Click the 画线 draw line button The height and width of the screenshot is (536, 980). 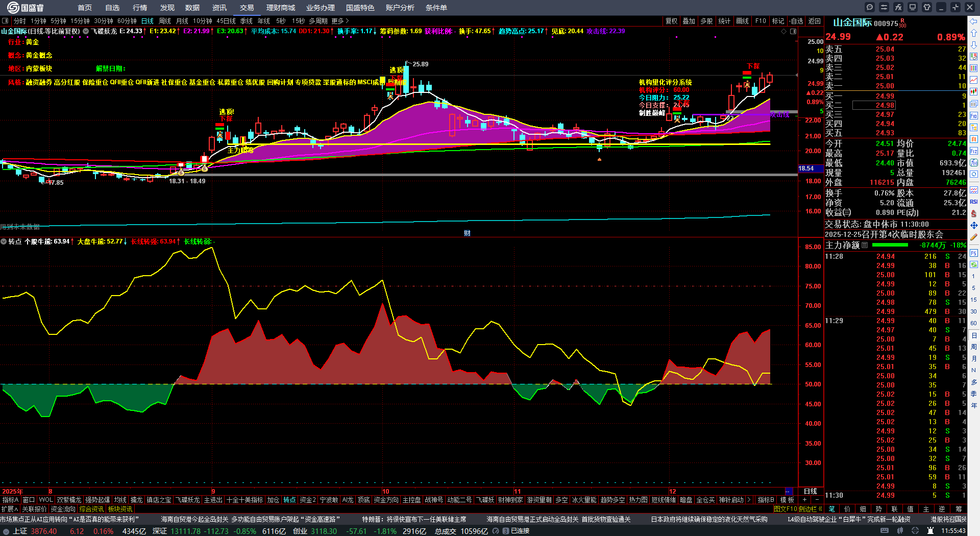point(743,21)
